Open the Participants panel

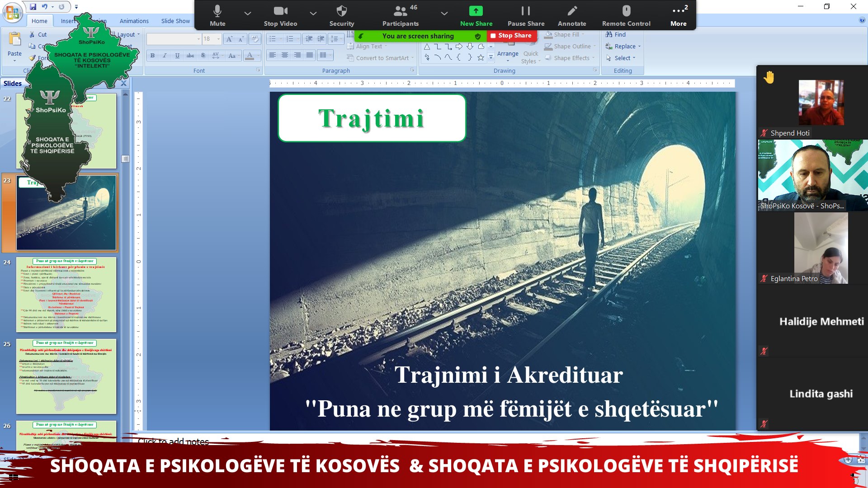click(x=401, y=15)
